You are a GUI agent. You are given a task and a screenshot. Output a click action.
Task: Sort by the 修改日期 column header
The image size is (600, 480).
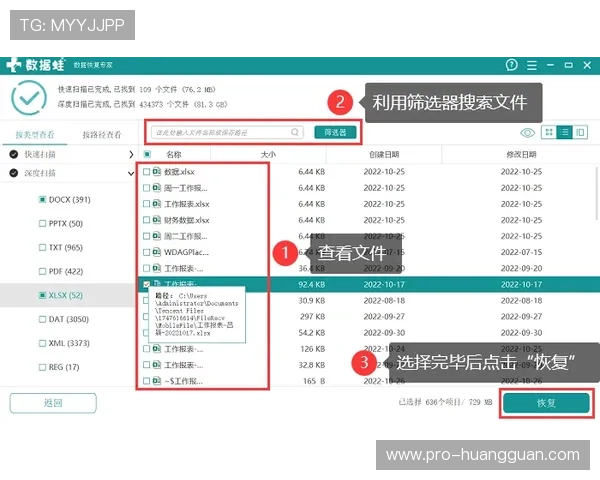(x=521, y=154)
